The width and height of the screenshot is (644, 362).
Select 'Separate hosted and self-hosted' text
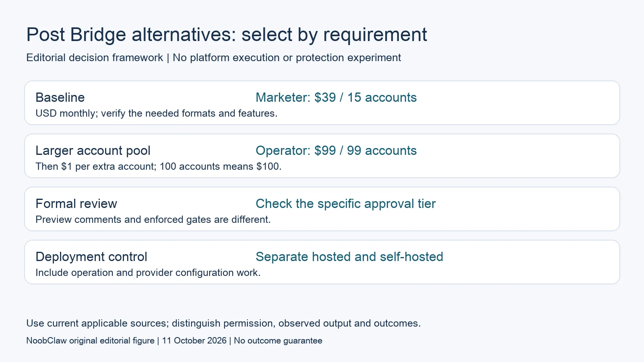(349, 257)
